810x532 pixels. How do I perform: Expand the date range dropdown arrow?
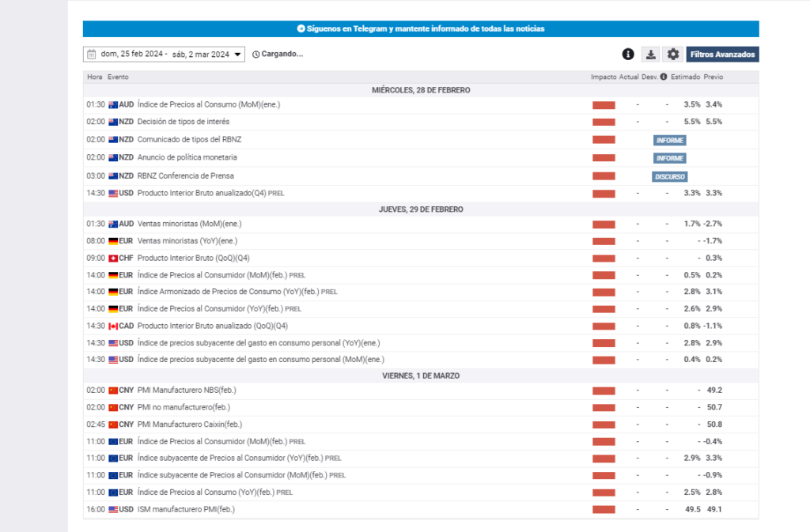point(238,55)
